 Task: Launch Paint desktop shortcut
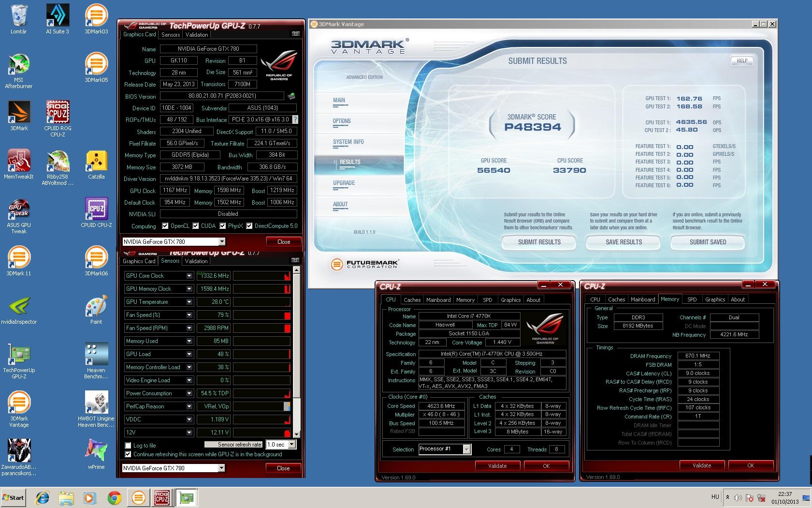(x=96, y=310)
